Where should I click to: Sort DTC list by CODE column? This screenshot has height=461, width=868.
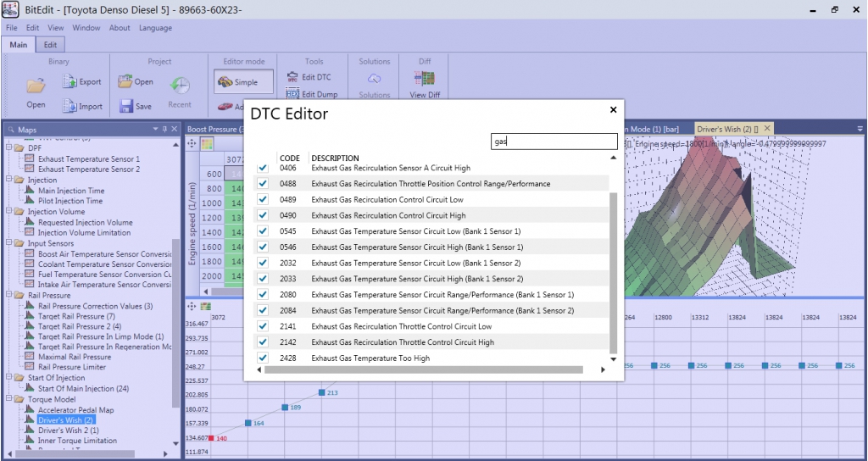coord(290,158)
